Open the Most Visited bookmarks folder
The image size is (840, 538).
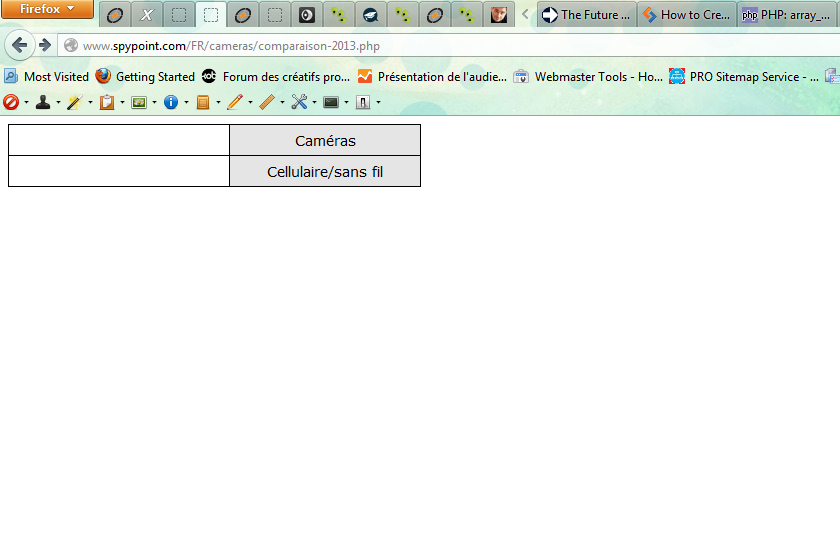(x=47, y=77)
